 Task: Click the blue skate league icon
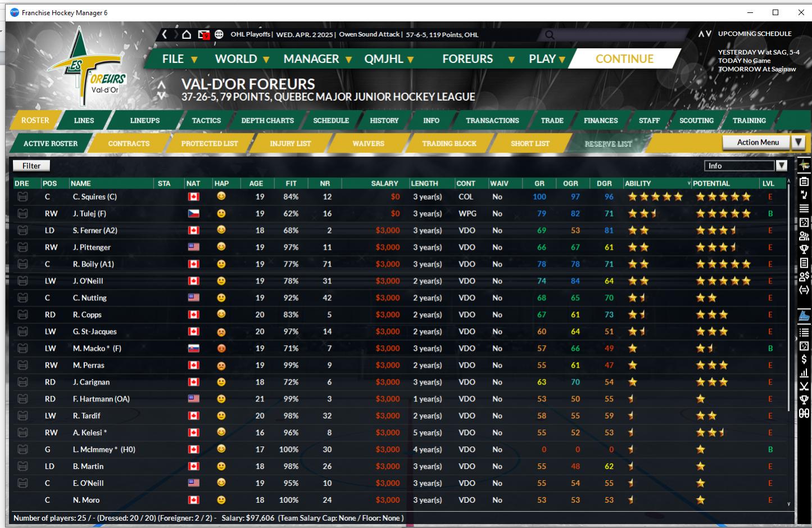click(804, 315)
